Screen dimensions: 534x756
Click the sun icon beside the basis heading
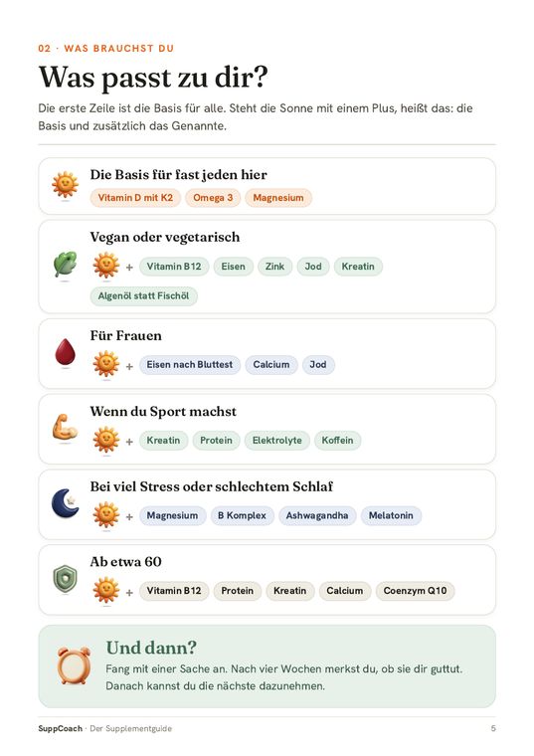point(65,185)
